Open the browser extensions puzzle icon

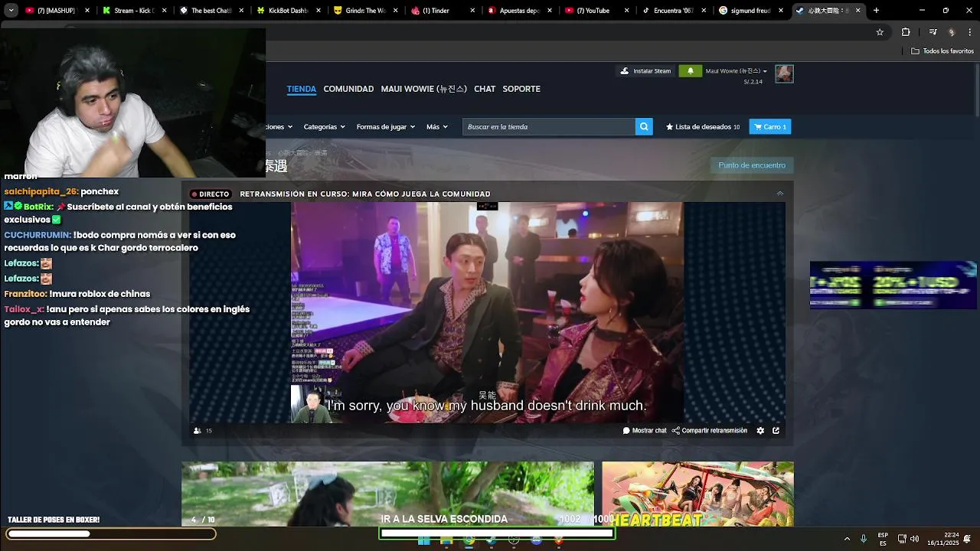[906, 32]
